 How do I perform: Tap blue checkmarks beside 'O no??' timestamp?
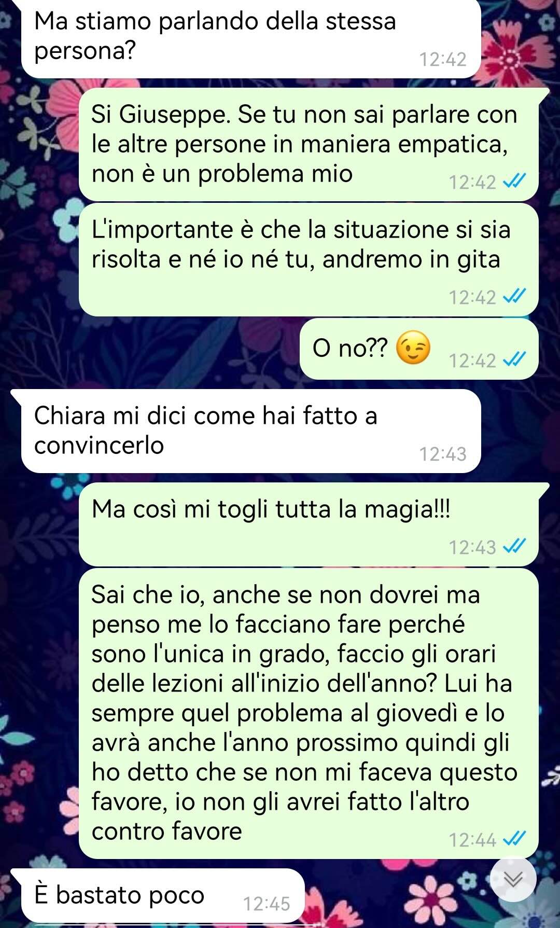tap(515, 359)
